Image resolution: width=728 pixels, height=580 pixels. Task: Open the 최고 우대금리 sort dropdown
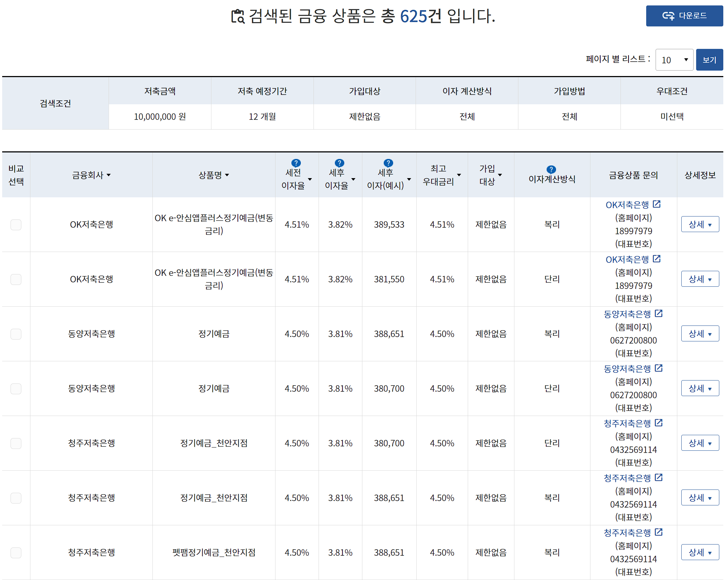pos(459,175)
